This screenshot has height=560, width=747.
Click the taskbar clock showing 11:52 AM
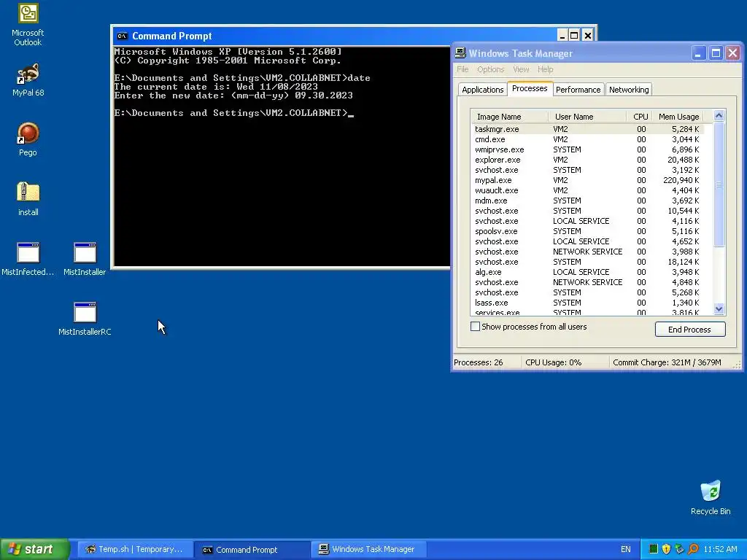click(x=720, y=549)
